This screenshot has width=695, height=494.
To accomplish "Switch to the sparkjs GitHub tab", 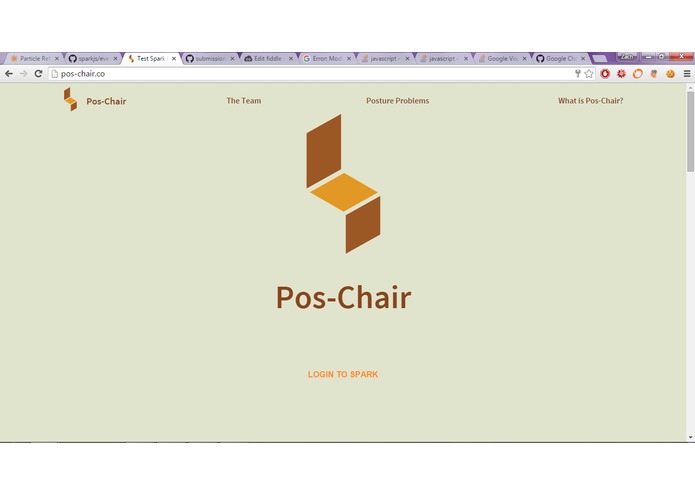I will pos(92,58).
